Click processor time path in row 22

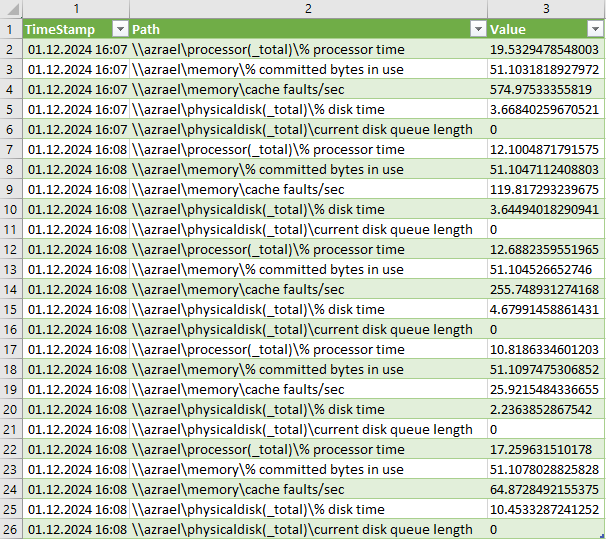point(268,449)
